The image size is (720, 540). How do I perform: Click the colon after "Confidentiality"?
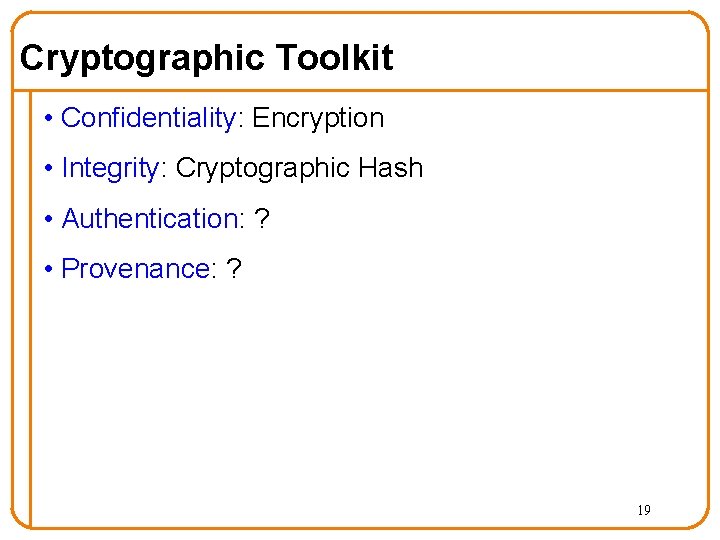241,122
